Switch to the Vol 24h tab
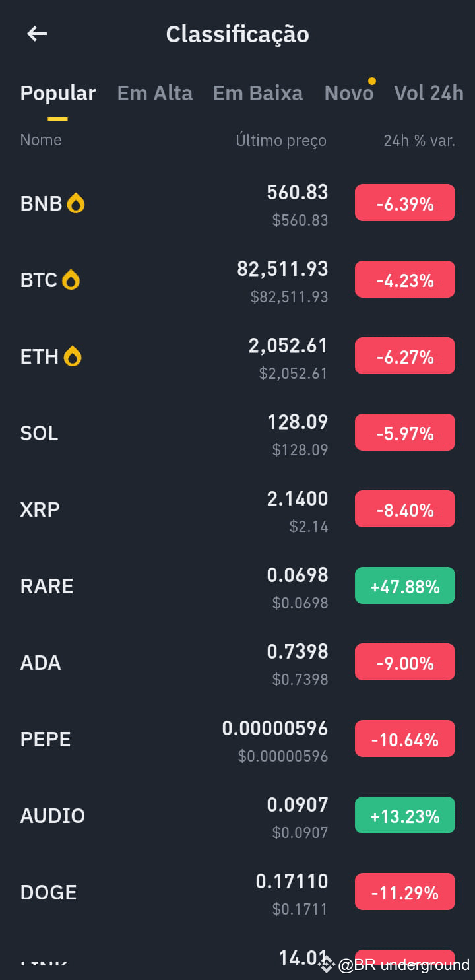Viewport: 475px width, 980px height. tap(429, 93)
